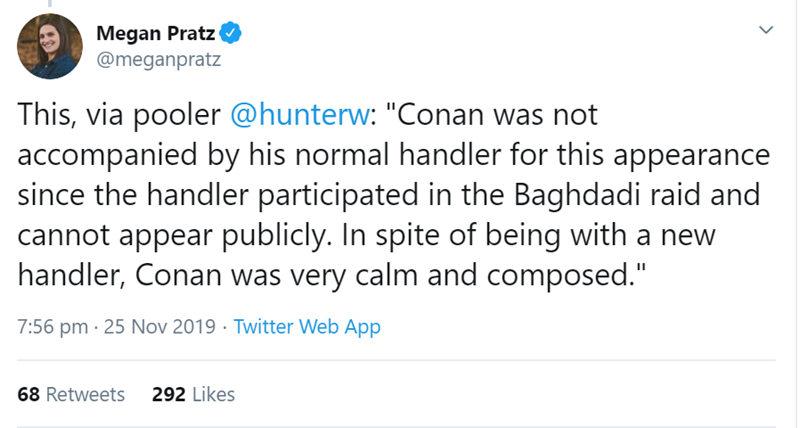Viewport: 800px width, 428px height.
Task: Click the word "Likes" label
Action: (212, 394)
